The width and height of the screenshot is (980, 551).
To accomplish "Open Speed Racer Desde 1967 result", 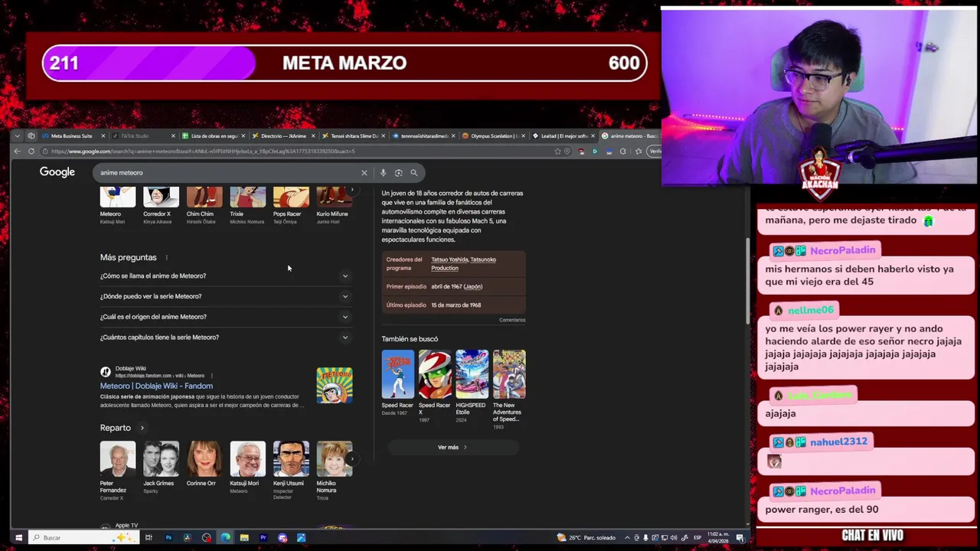I will click(x=397, y=383).
